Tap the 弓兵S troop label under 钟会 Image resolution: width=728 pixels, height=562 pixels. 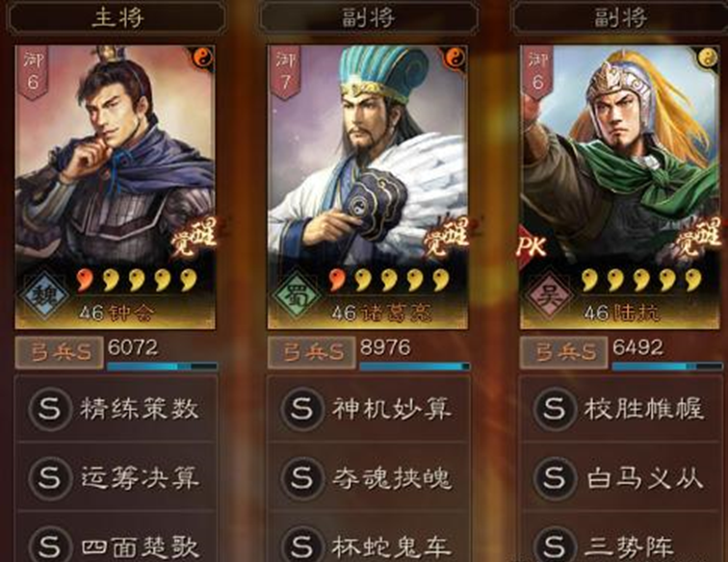tap(59, 353)
